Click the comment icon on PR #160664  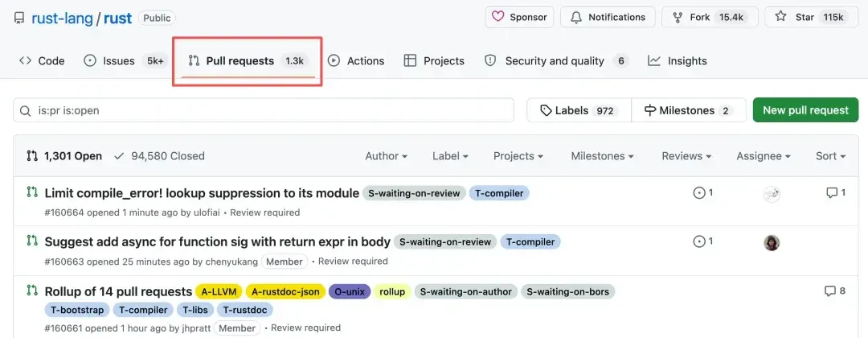pos(832,193)
